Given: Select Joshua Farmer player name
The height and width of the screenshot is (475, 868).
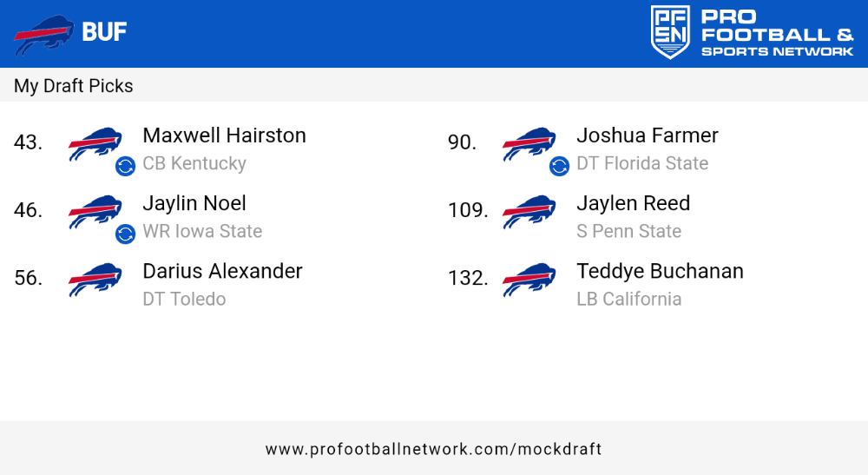Looking at the screenshot, I should (x=648, y=135).
